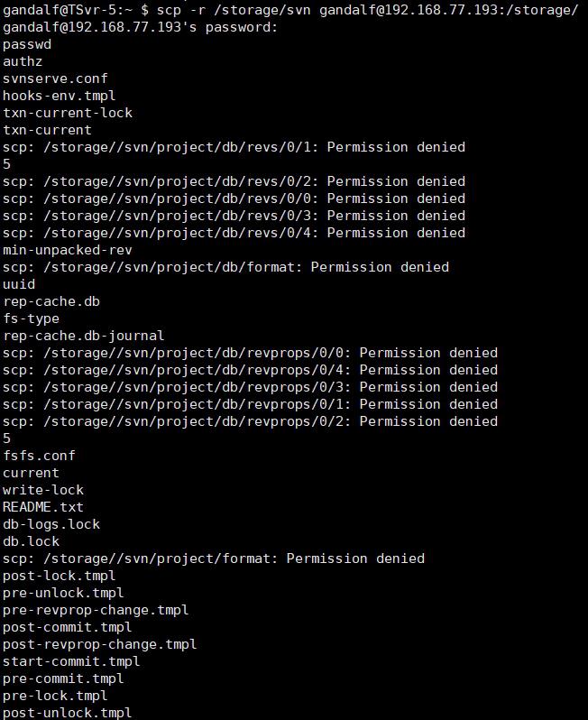Click the db/format Permission denied error
The width and height of the screenshot is (588, 720).
point(225,267)
